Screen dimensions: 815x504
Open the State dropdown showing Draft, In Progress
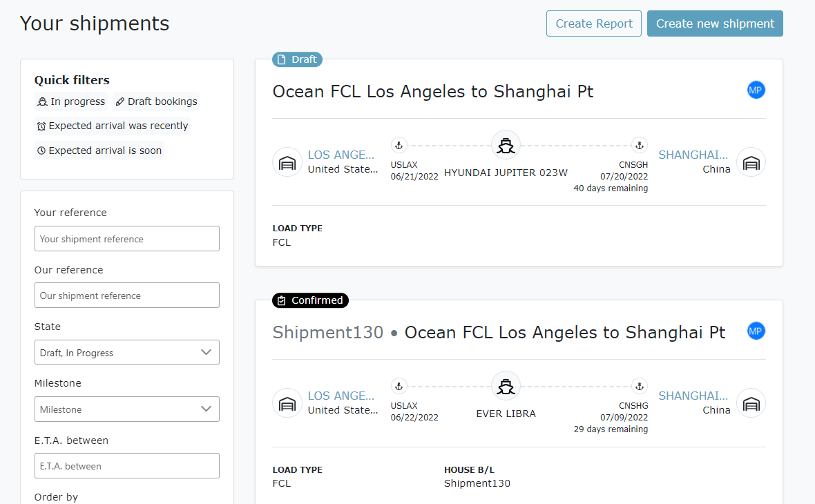(127, 352)
